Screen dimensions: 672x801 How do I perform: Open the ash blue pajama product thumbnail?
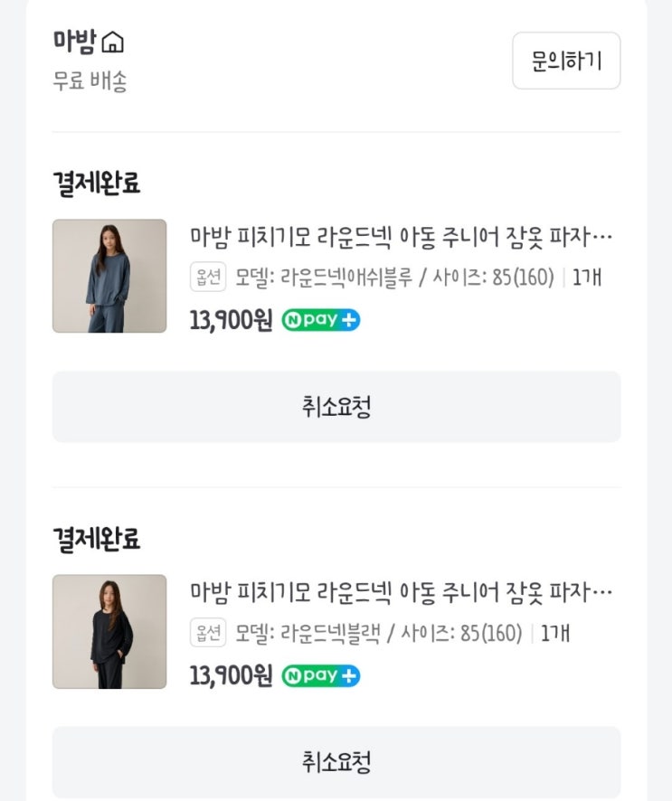pyautogui.click(x=109, y=276)
